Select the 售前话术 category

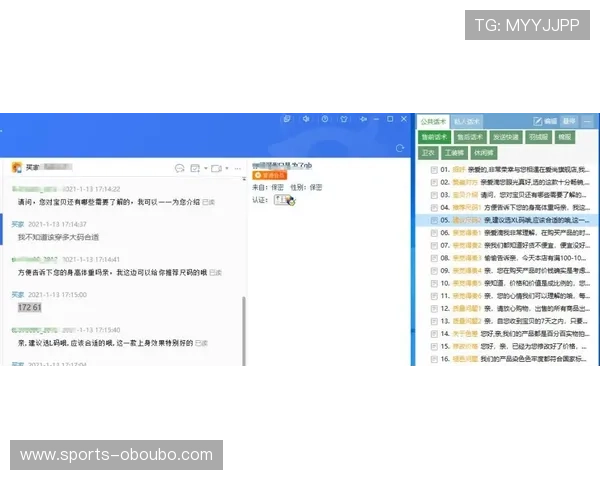(434, 137)
